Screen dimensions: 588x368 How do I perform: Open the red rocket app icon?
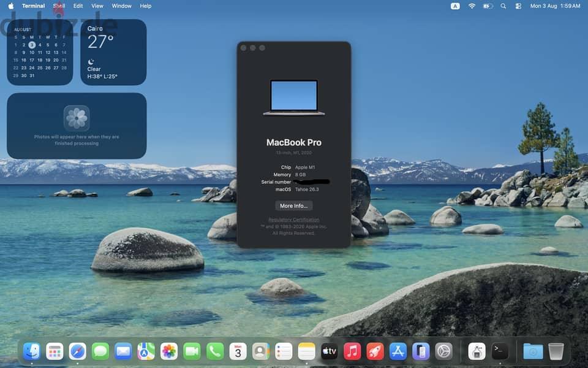click(375, 351)
